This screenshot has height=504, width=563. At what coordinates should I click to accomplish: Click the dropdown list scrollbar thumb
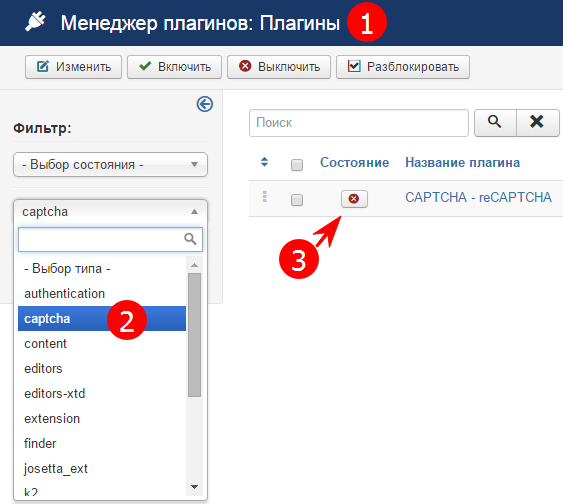point(194,335)
